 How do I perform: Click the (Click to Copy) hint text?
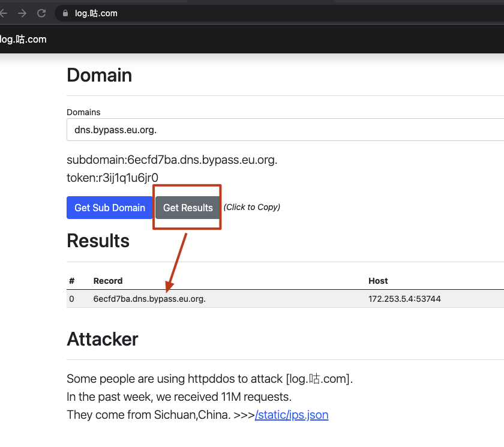pyautogui.click(x=252, y=208)
